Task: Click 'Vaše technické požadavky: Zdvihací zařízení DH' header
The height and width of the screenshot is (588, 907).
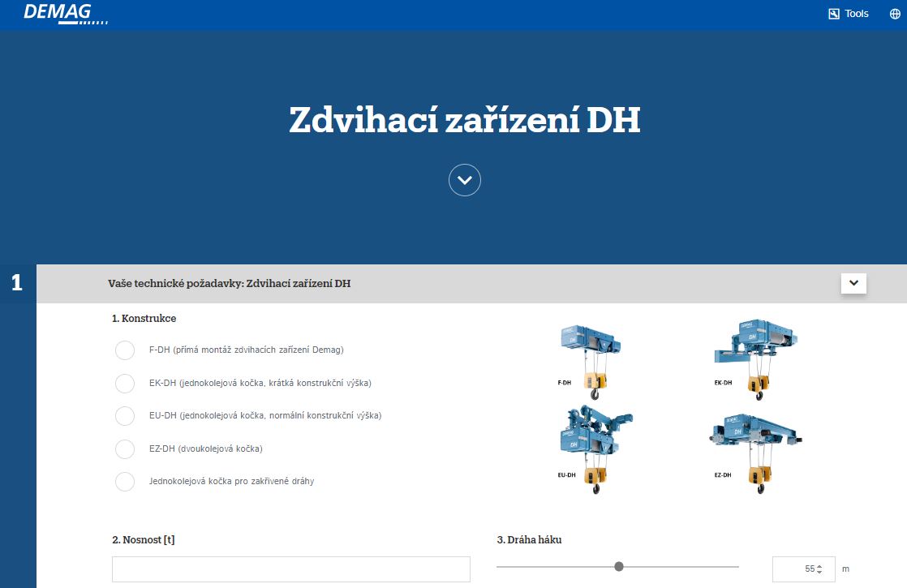Action: click(x=229, y=283)
